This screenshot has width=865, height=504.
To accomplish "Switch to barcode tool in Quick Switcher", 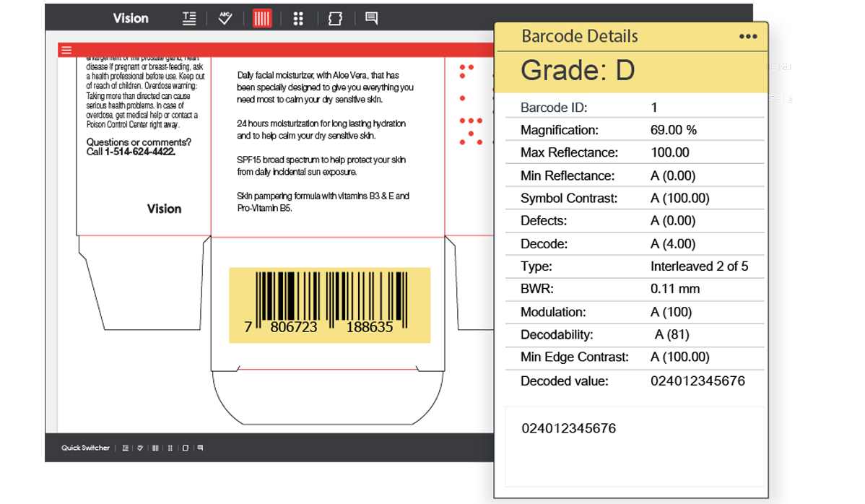I will pyautogui.click(x=155, y=448).
